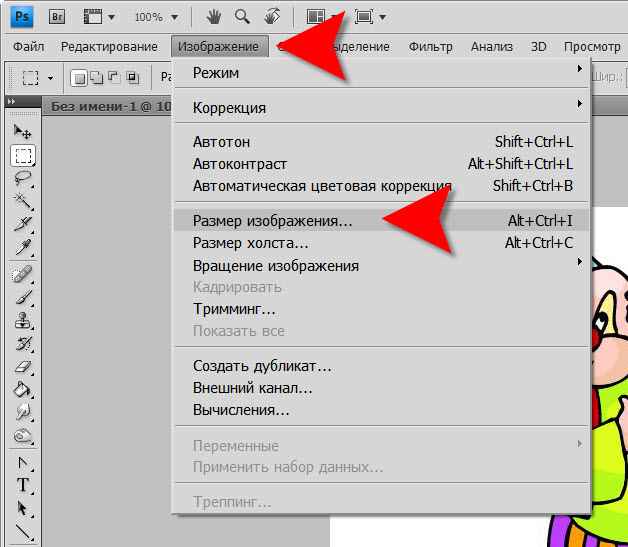
Task: Open the Screen Mode icon
Action: tap(364, 17)
